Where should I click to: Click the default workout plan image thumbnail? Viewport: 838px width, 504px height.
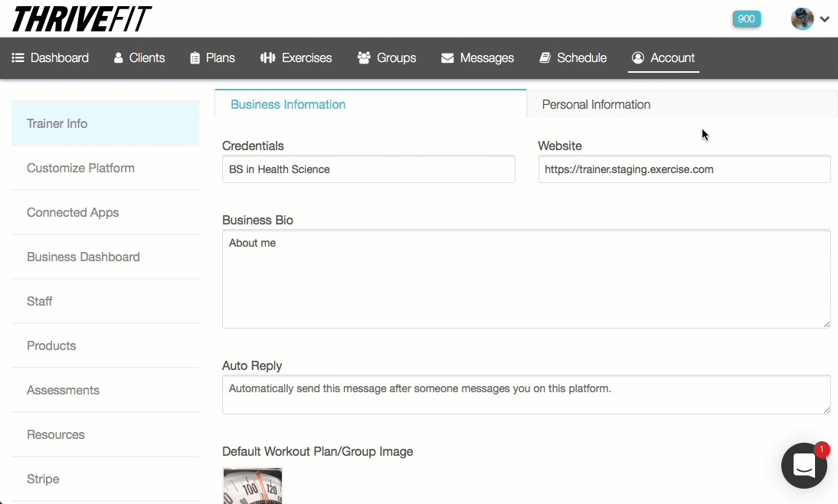[x=252, y=486]
